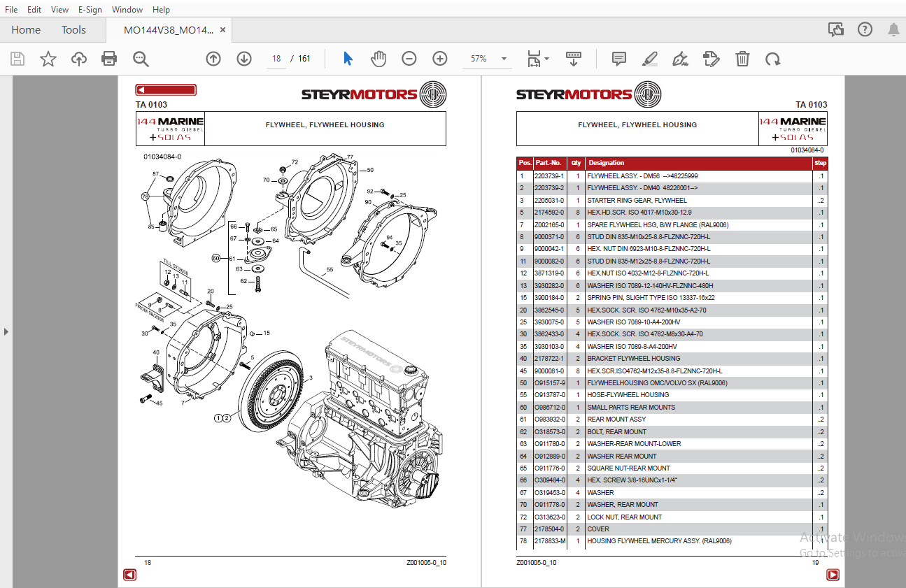Click SQUARE NUT-REAR MOUNT text
906x588 pixels.
tap(628, 468)
